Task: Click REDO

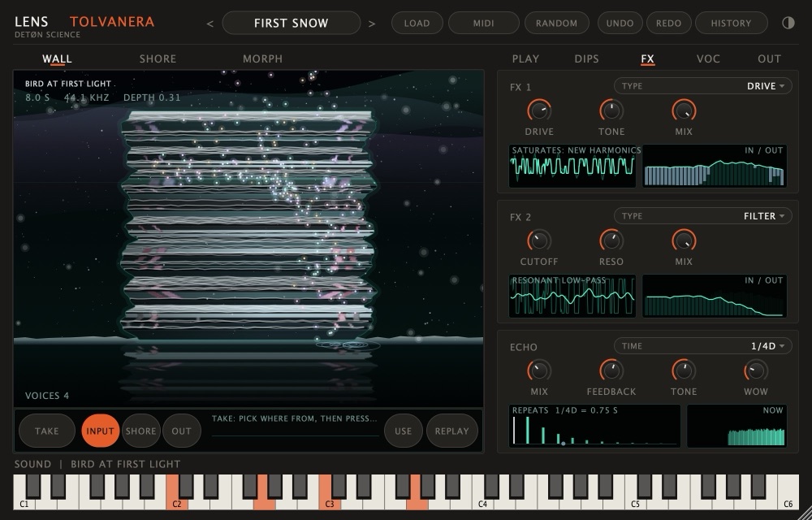Action: [668, 24]
